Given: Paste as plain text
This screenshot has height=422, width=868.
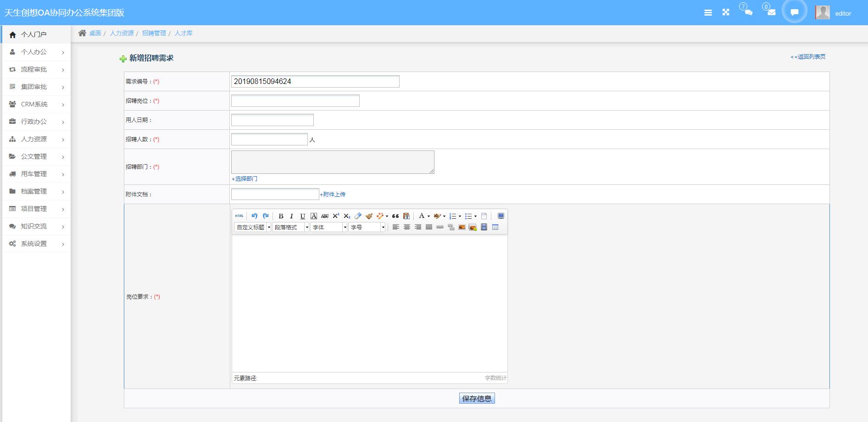Looking at the screenshot, I should coord(406,216).
